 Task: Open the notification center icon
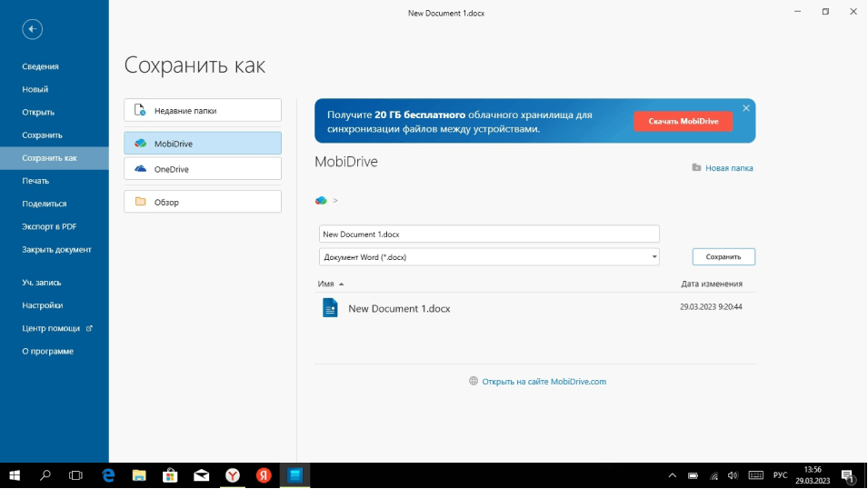[848, 475]
